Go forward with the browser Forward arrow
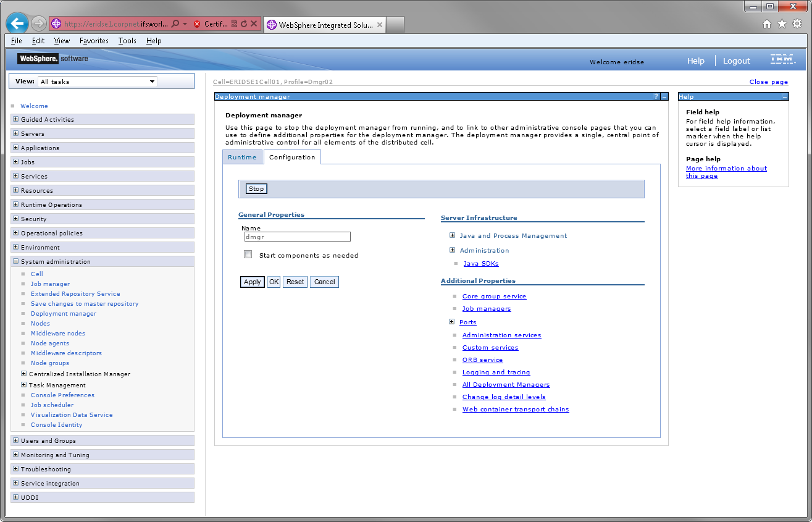Image resolution: width=812 pixels, height=522 pixels. pos(39,24)
